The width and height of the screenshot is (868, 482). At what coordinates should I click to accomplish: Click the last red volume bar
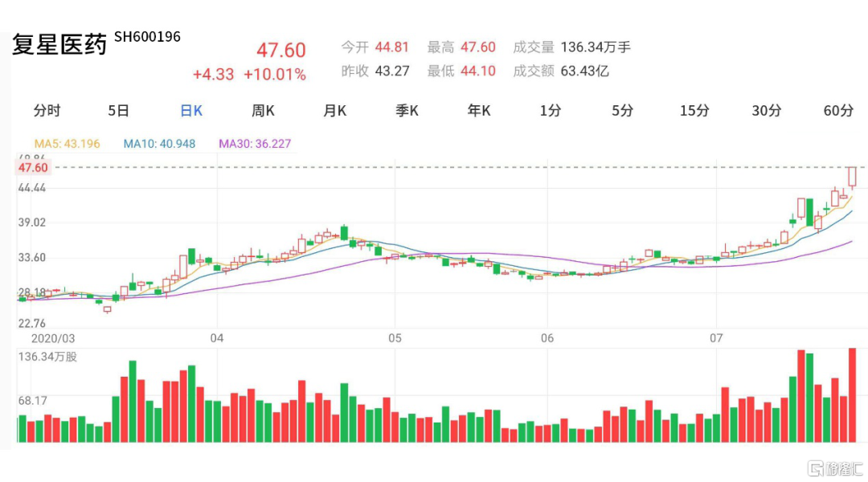click(x=853, y=395)
